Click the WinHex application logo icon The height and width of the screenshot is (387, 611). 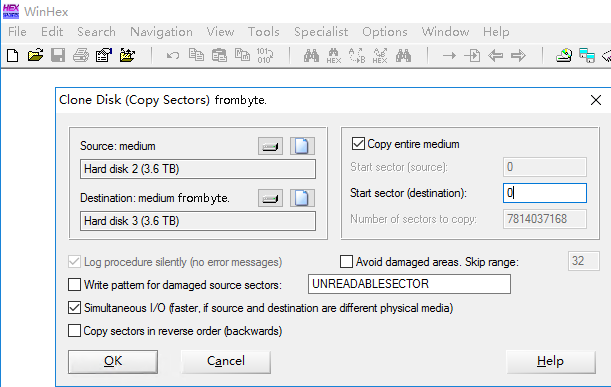11,12
